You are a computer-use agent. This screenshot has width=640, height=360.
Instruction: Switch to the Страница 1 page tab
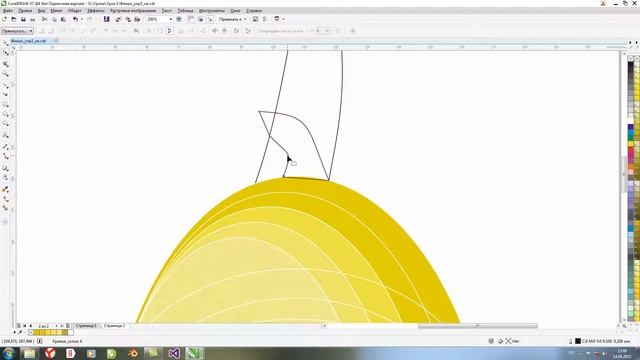[86, 326]
